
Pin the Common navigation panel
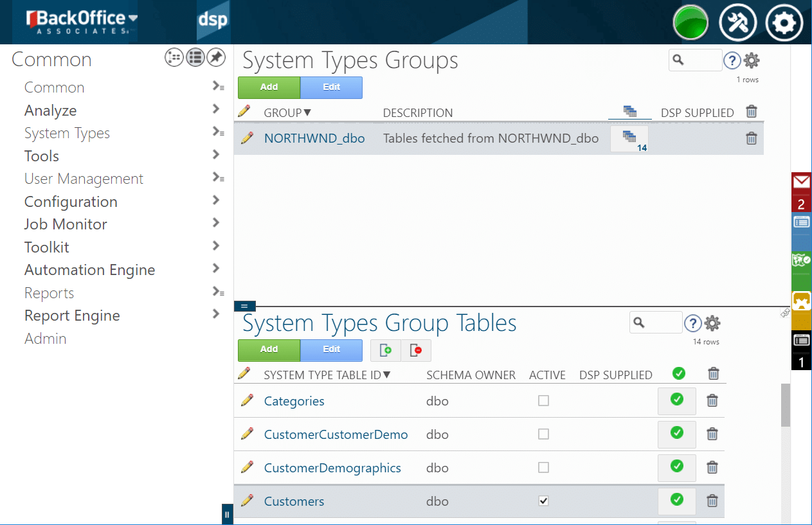point(216,58)
